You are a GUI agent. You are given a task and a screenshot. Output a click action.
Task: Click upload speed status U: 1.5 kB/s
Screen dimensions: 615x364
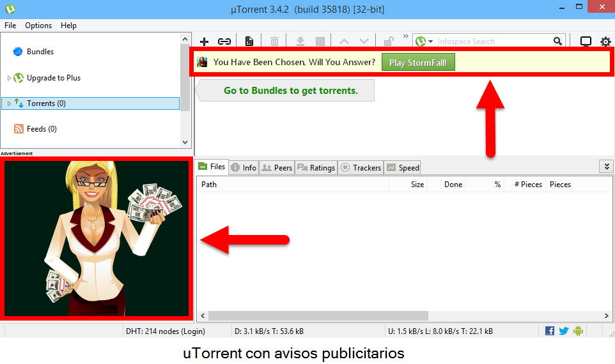coord(440,331)
